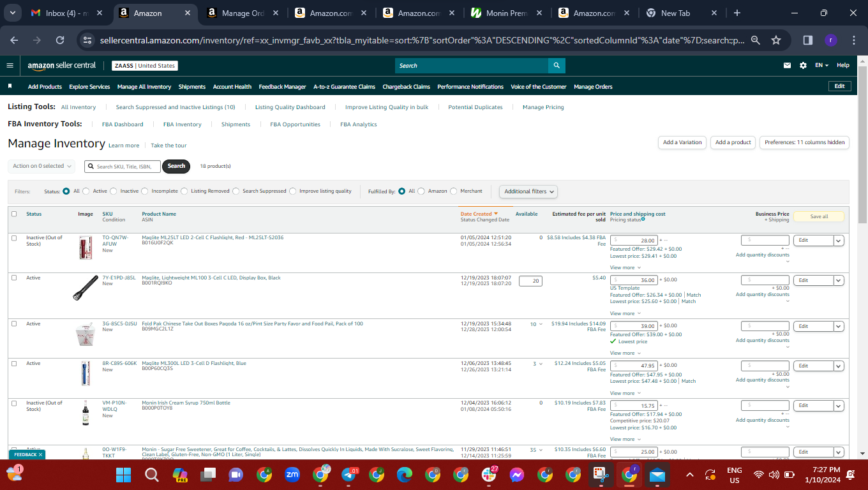Expand View more for the Maglite ML100 pricing
This screenshot has height=490, width=868.
[x=625, y=313]
